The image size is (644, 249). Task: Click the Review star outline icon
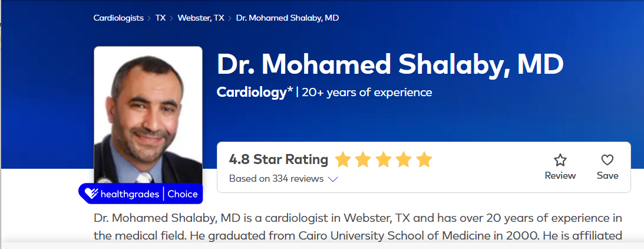pos(560,160)
